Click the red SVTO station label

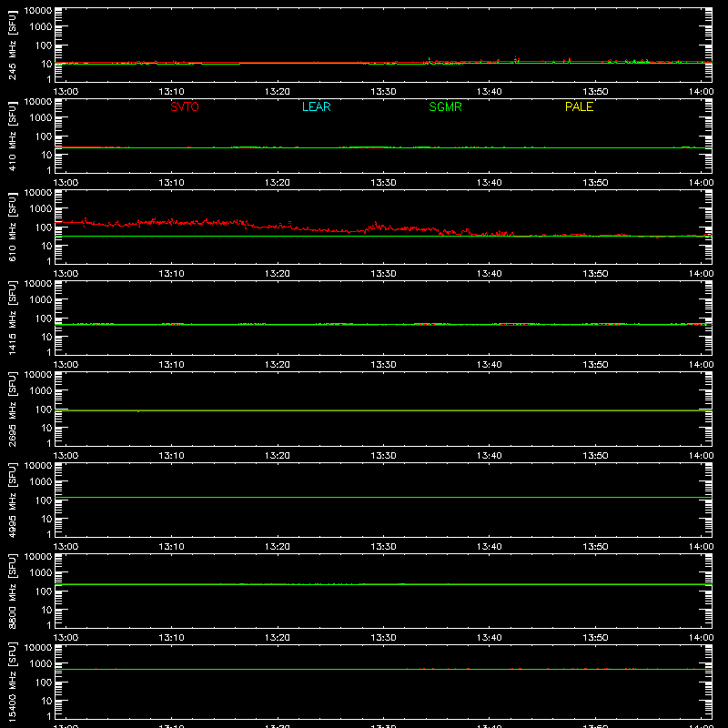tap(185, 106)
